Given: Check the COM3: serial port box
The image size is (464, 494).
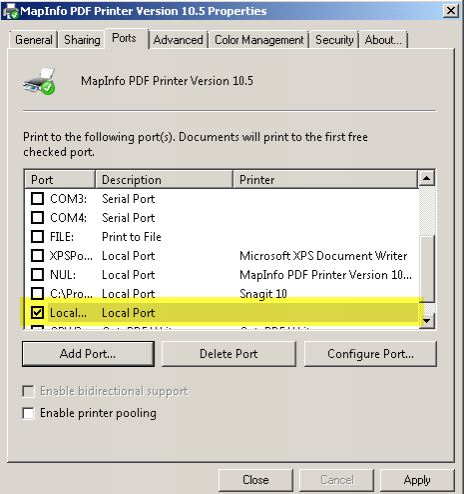Looking at the screenshot, I should click(37, 199).
